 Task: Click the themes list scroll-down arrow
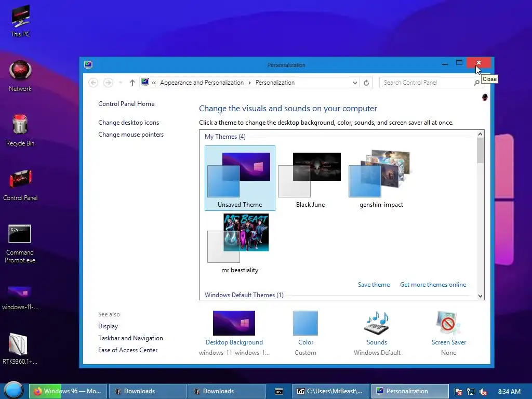480,296
